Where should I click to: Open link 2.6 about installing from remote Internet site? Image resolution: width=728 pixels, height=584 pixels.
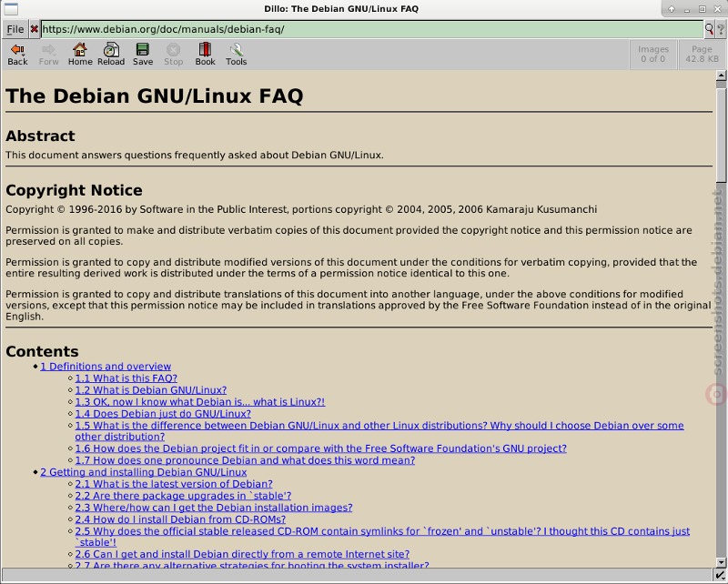point(242,554)
